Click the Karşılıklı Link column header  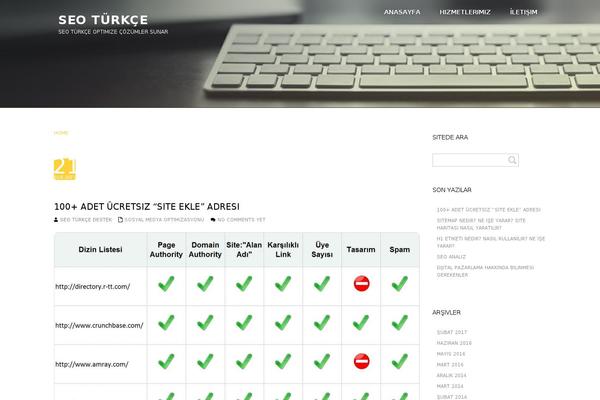(283, 250)
